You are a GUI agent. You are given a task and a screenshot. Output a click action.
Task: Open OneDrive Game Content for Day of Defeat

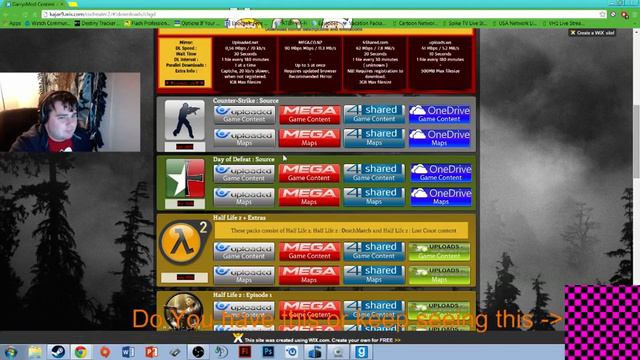[x=441, y=173]
